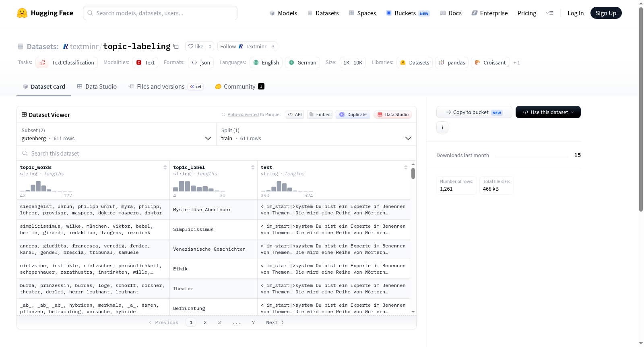This screenshot has width=644, height=347.
Task: Go to page 3 of the viewer
Action: (x=219, y=322)
